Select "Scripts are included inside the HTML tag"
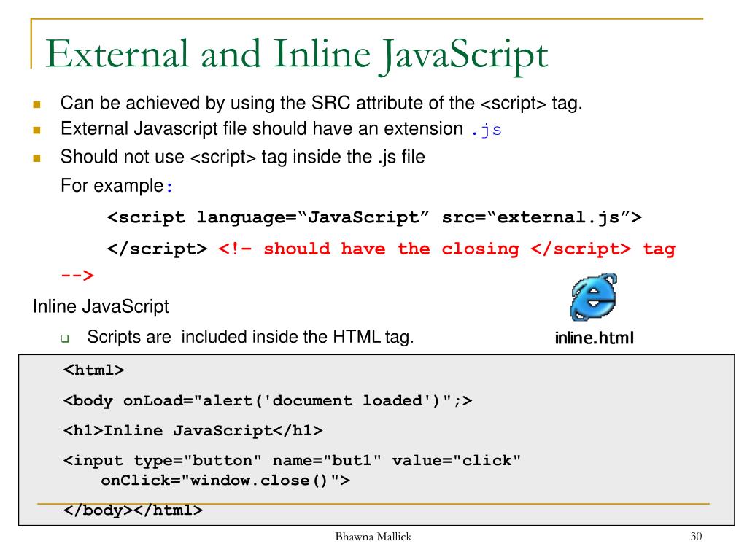This screenshot has width=747, height=560. (250, 337)
